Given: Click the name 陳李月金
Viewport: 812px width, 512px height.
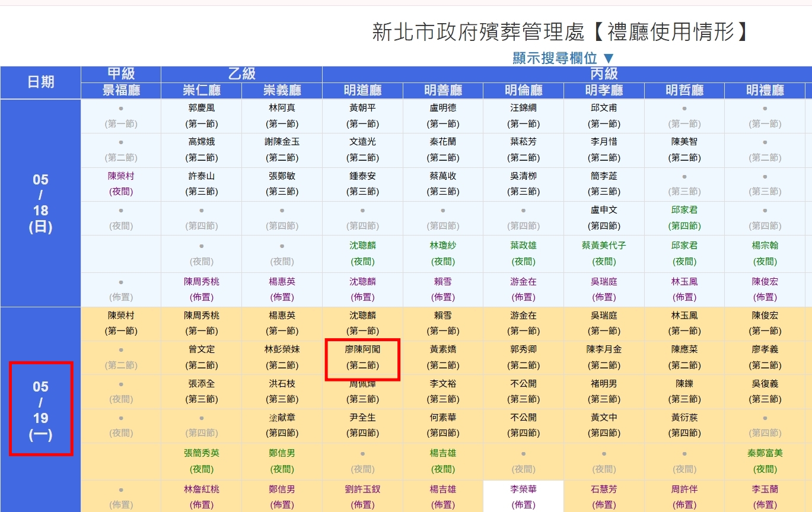Looking at the screenshot, I should pos(604,349).
